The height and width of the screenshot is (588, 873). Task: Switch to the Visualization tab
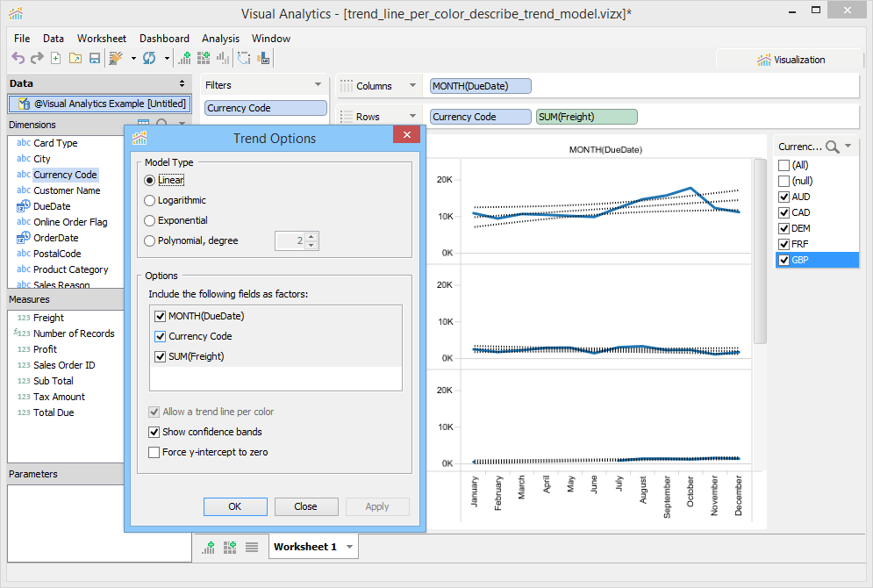coord(791,60)
